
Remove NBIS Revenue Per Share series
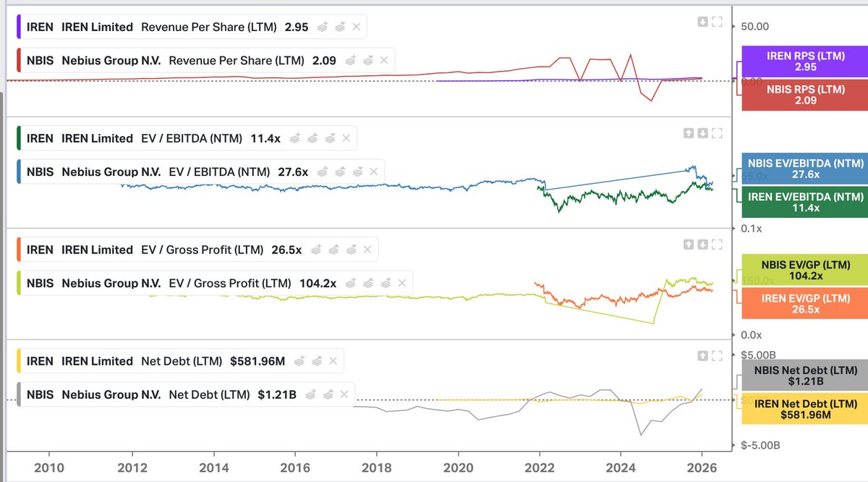coord(384,61)
